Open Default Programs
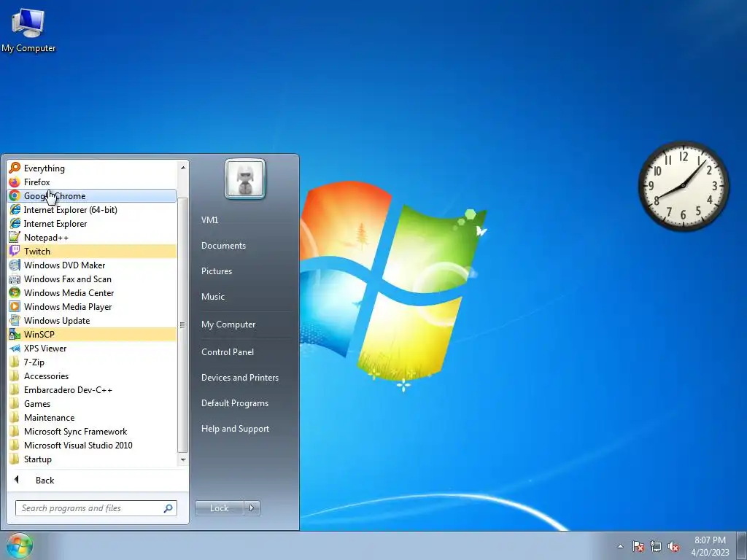 click(235, 403)
